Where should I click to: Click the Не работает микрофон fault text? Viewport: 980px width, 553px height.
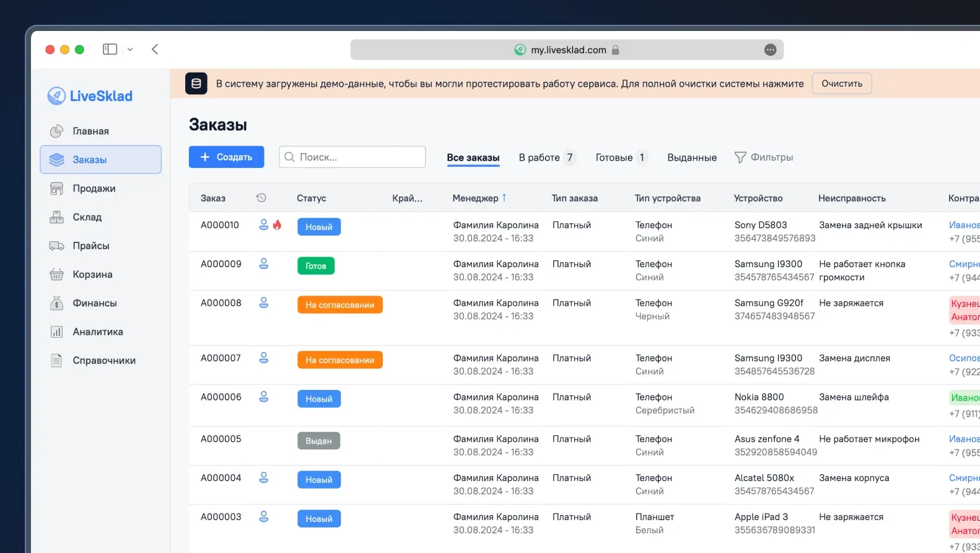pyautogui.click(x=869, y=439)
